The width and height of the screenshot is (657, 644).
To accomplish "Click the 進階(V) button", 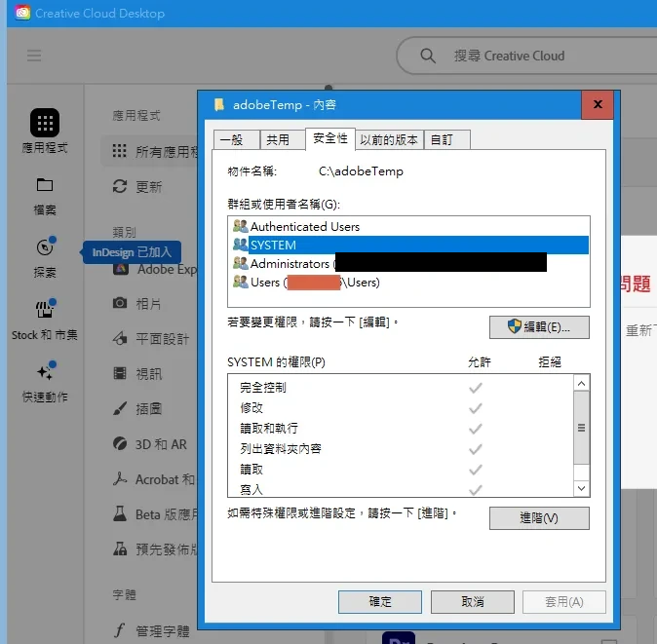I will (539, 518).
